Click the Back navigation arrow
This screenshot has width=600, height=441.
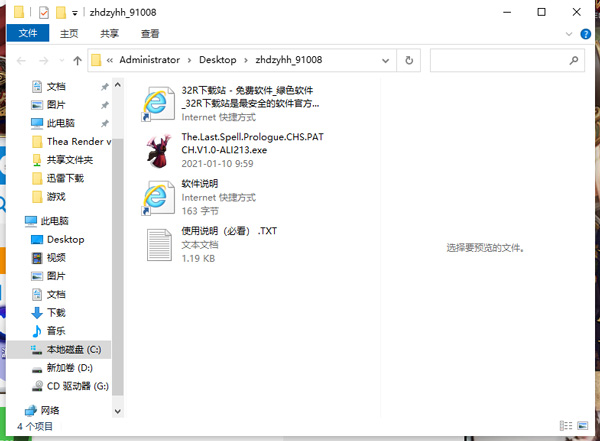(21, 60)
